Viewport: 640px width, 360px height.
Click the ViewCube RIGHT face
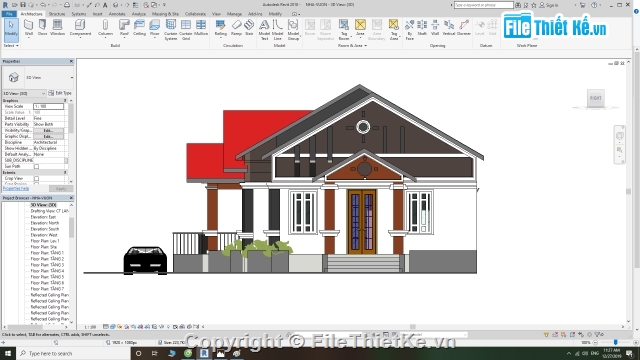(596, 98)
